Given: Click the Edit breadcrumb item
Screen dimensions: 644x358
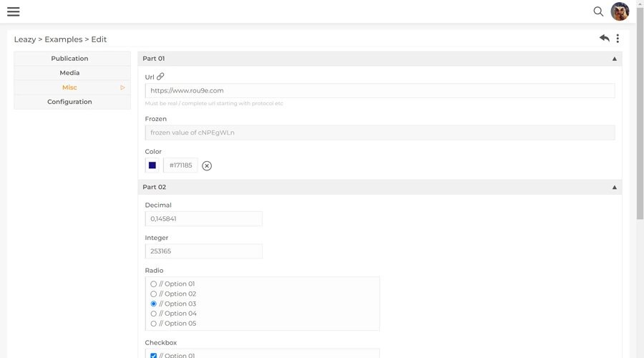Looking at the screenshot, I should click(x=99, y=39).
